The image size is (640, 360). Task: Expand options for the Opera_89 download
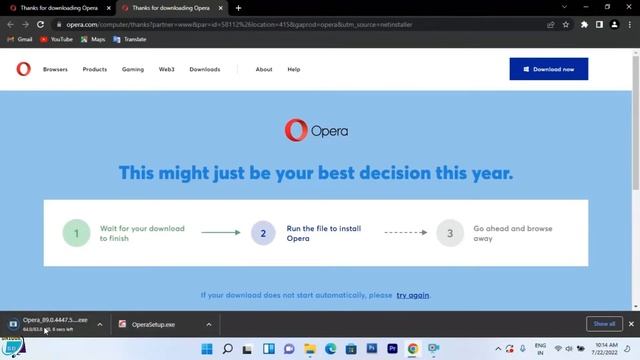click(x=100, y=324)
